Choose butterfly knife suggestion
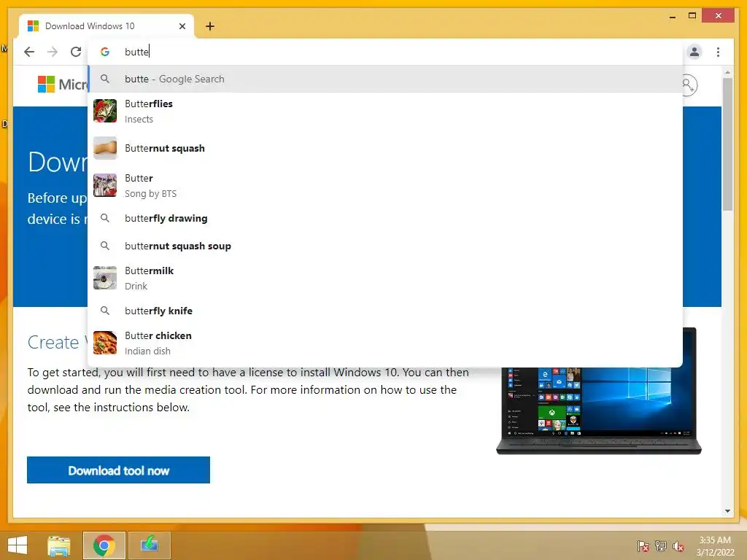747x560 pixels. pyautogui.click(x=385, y=311)
